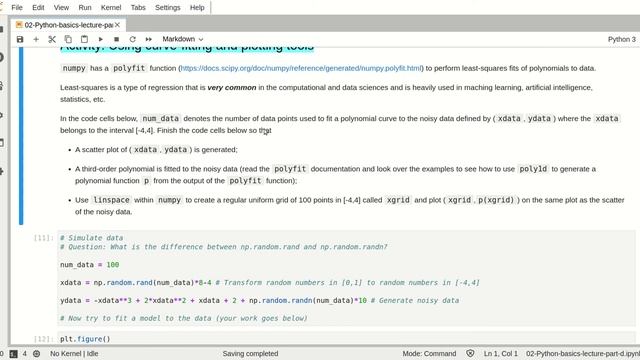Click 'Mode: Command' in the status bar
Image resolution: width=640 pixels, height=360 pixels.
point(429,353)
